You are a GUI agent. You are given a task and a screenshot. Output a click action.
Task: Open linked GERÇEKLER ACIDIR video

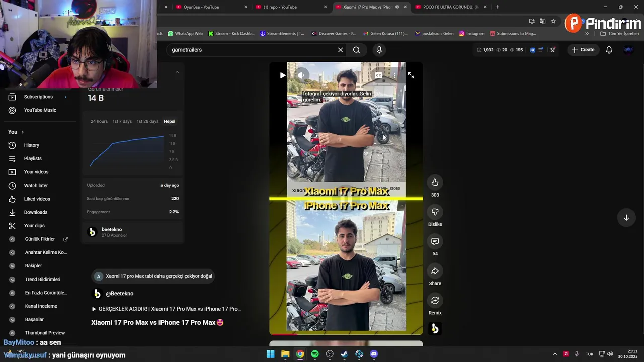click(x=167, y=309)
